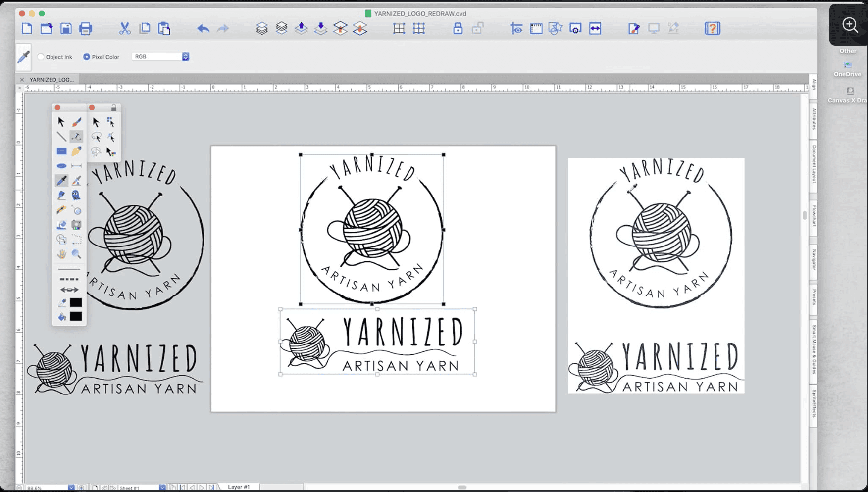Open the Navigator docked panel tab
The width and height of the screenshot is (868, 492).
[x=814, y=260]
